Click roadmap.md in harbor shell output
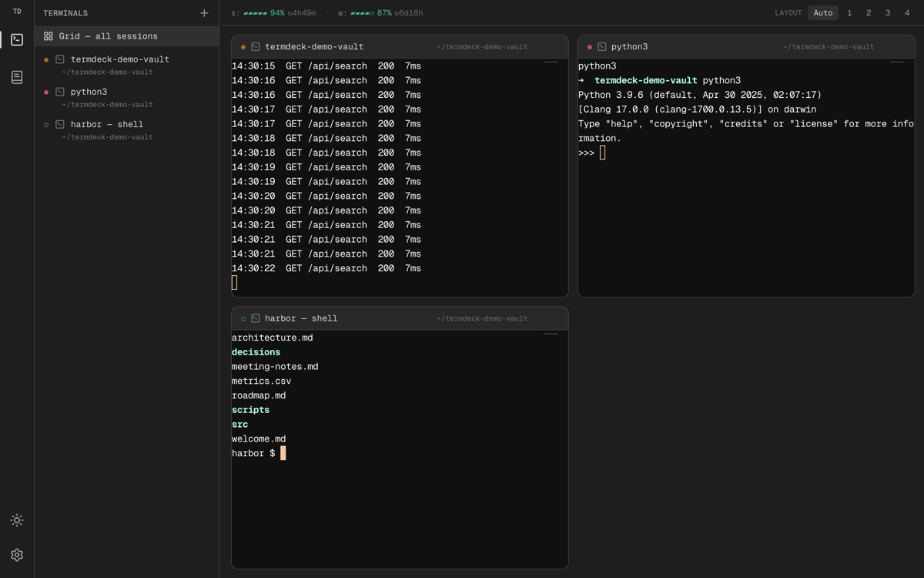The width and height of the screenshot is (924, 578). click(259, 395)
